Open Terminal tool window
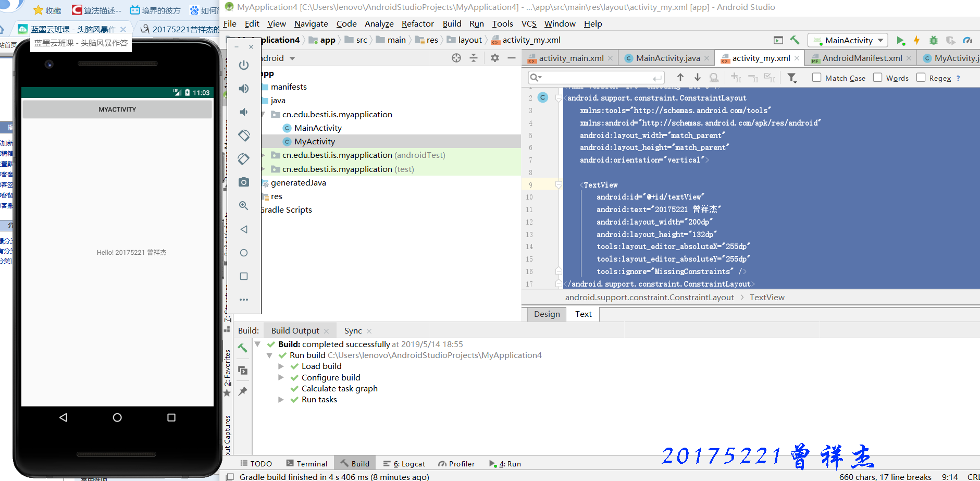980x481 pixels. (x=307, y=464)
